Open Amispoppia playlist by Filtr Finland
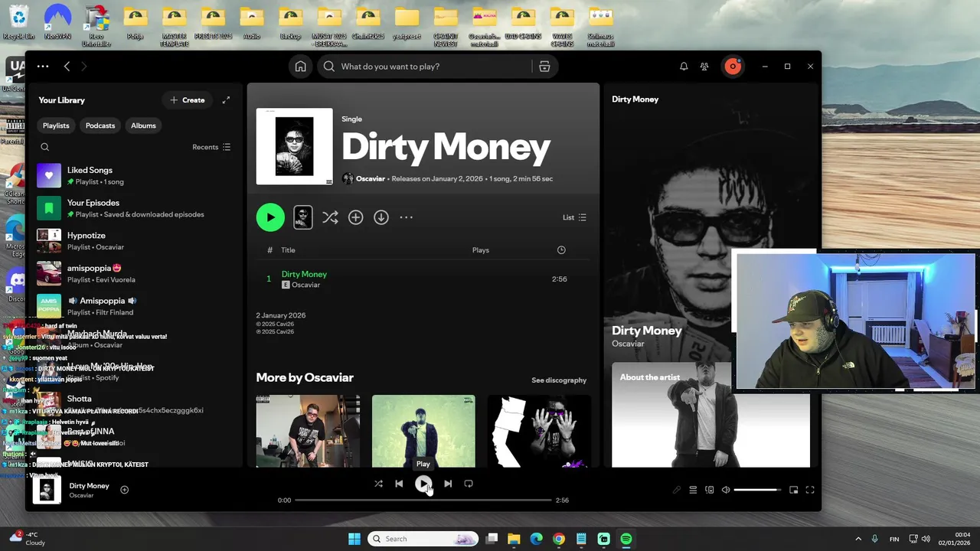Viewport: 980px width, 551px height. (x=136, y=306)
